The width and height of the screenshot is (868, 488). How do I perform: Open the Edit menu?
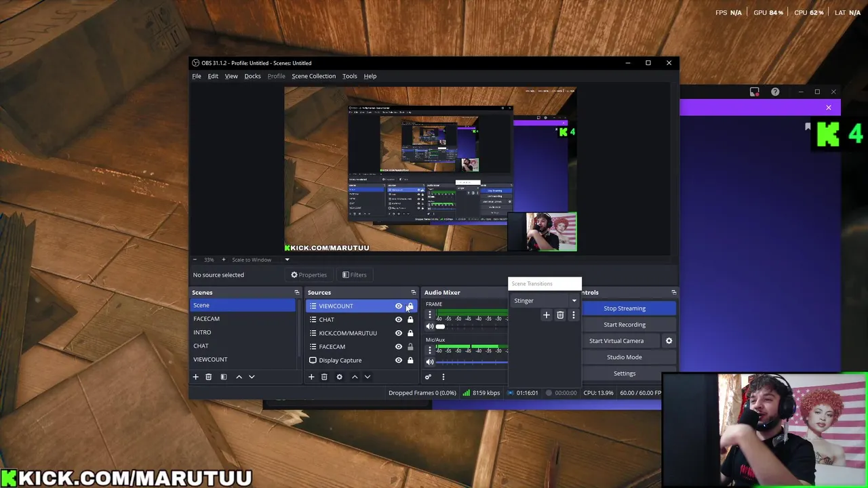point(213,76)
